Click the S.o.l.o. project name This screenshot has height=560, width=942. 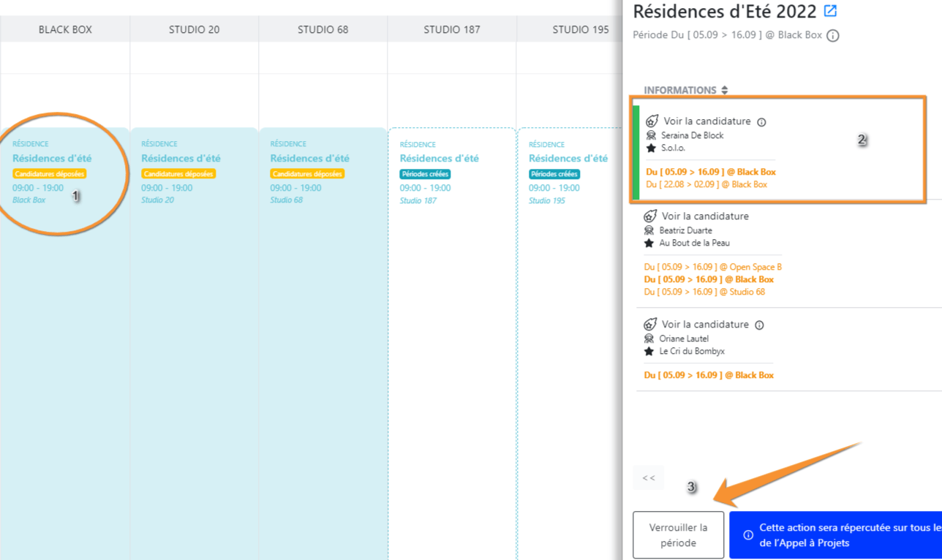point(673,148)
